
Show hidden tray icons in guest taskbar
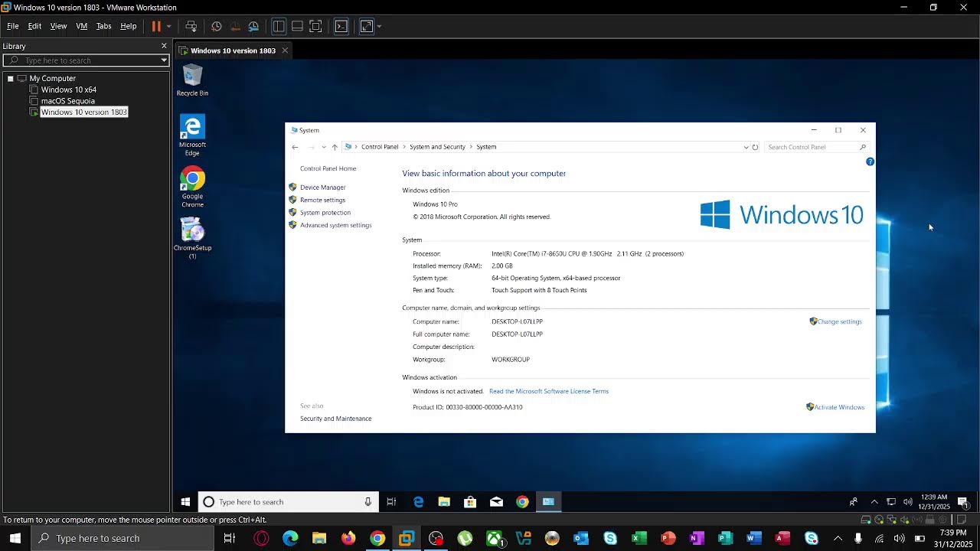(x=874, y=502)
